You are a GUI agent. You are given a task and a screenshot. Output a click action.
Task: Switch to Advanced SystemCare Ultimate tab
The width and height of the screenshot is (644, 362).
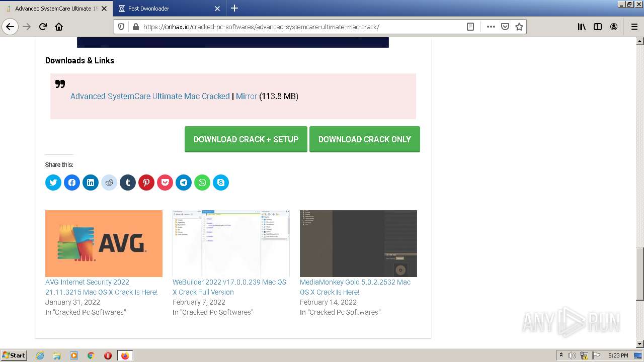pyautogui.click(x=56, y=9)
